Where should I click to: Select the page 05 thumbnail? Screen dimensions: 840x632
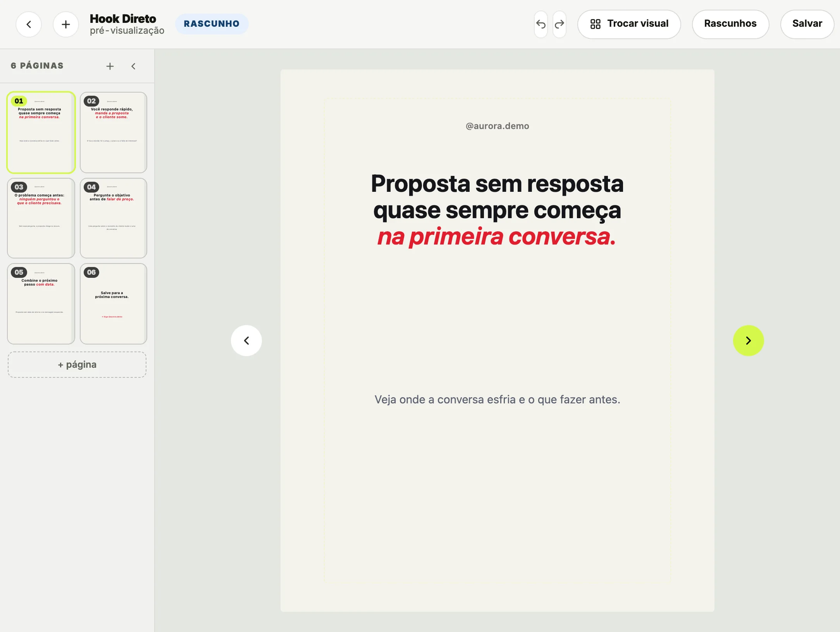click(41, 304)
